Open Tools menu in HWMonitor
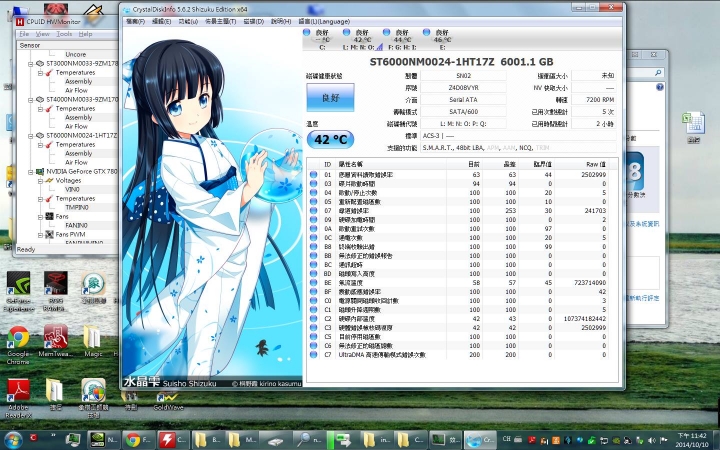Screen dimensions: 720x450 point(64,34)
